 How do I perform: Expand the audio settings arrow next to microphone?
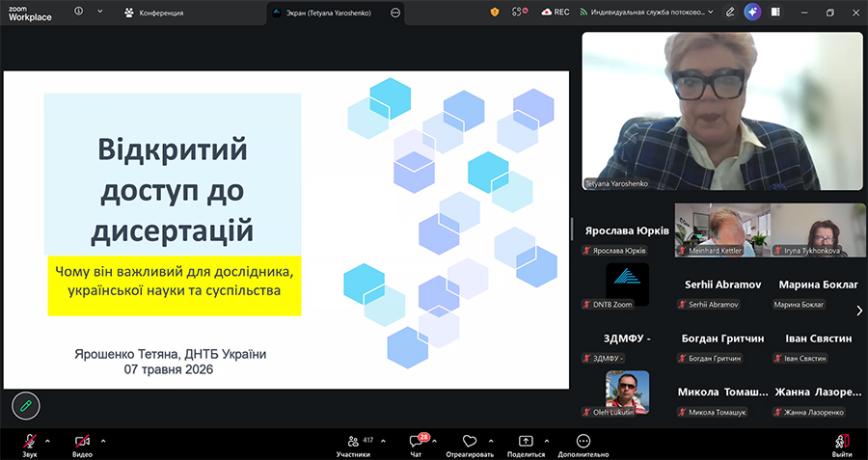(47, 441)
